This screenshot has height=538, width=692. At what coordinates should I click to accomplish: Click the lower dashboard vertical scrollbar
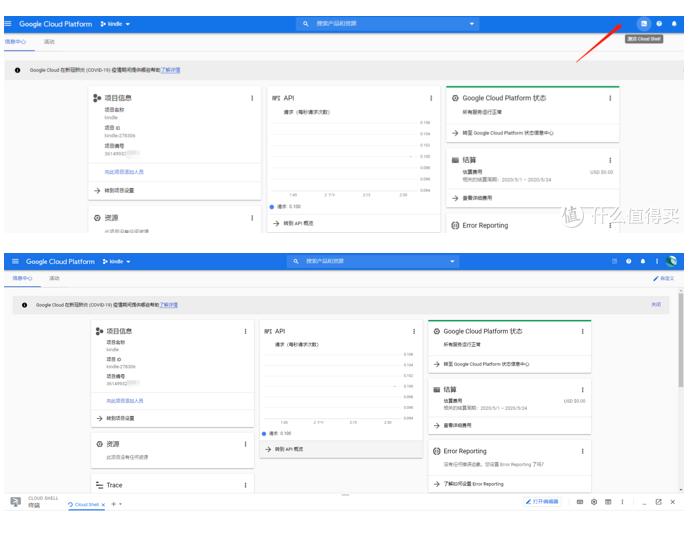pyautogui.click(x=681, y=339)
